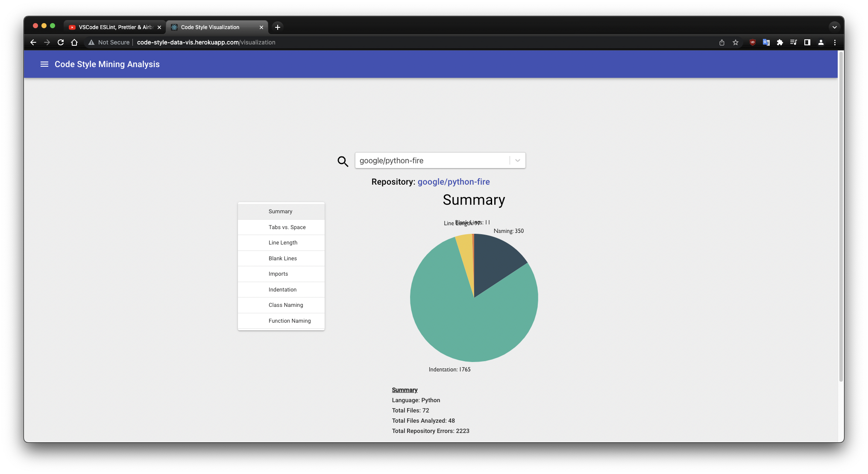The width and height of the screenshot is (868, 474).
Task: Open the hamburger navigation menu
Action: coord(44,64)
